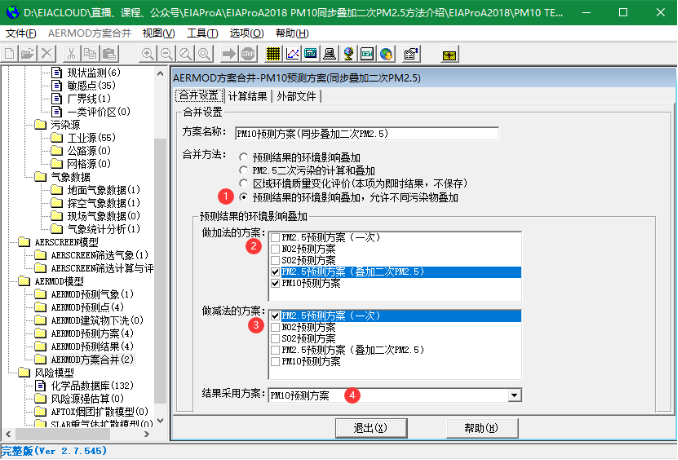
Task: Click the Zoom in magnifier icon
Action: (147, 54)
